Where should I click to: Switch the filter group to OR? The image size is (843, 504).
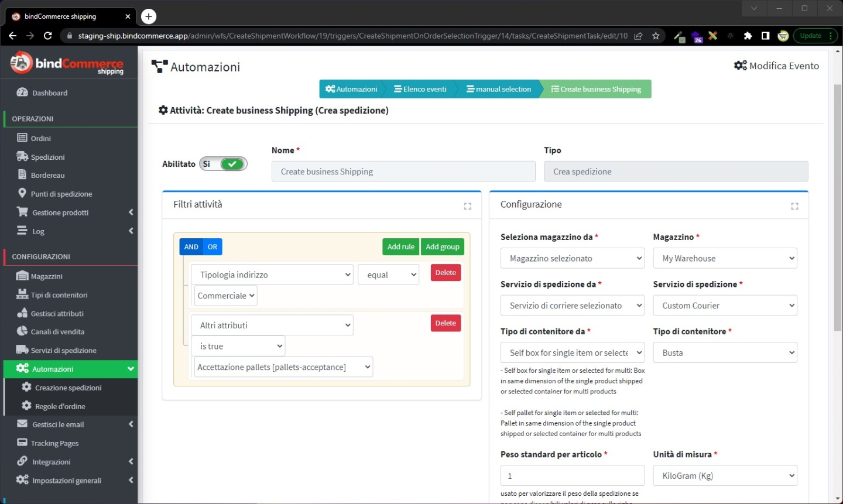pyautogui.click(x=213, y=247)
